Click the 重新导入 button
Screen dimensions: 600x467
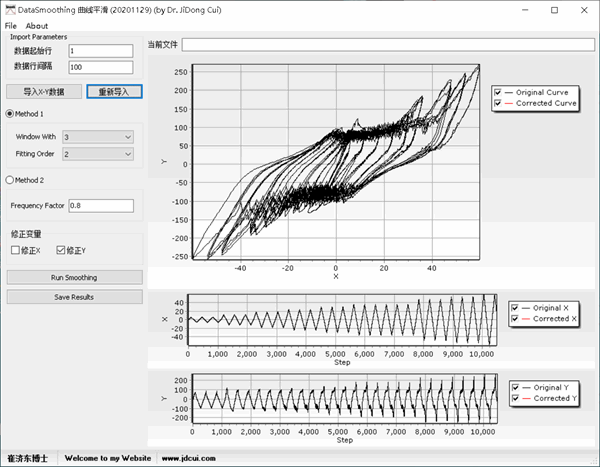114,91
